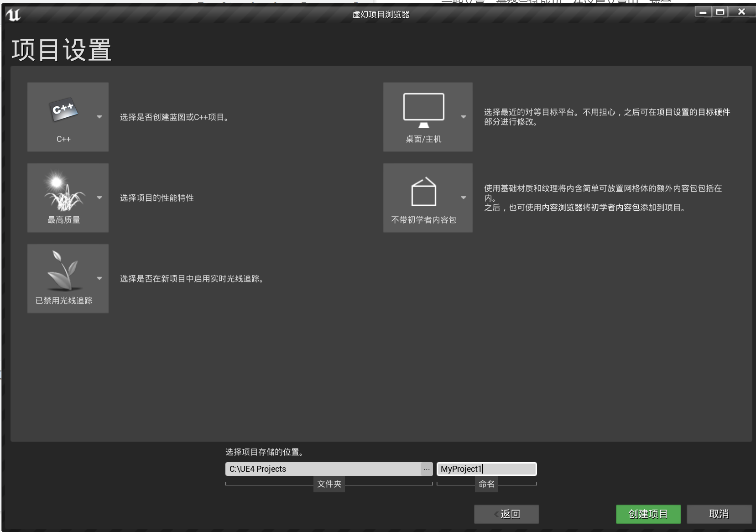This screenshot has width=756, height=532.
Task: Click the MyProject1 name input field
Action: (486, 469)
